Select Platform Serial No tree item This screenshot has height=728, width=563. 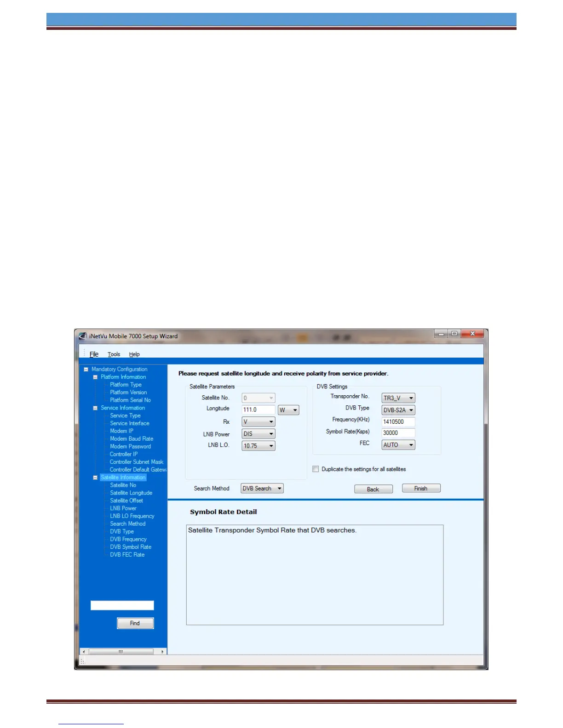coord(130,400)
